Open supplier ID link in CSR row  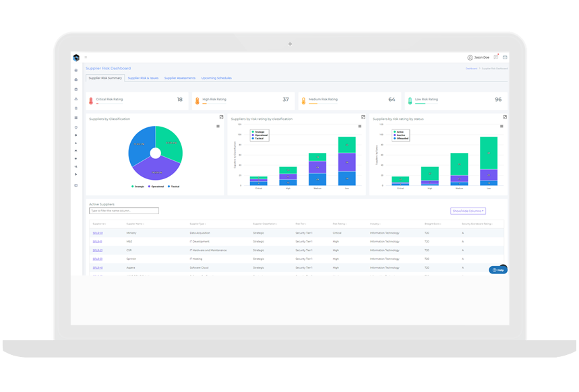point(98,251)
